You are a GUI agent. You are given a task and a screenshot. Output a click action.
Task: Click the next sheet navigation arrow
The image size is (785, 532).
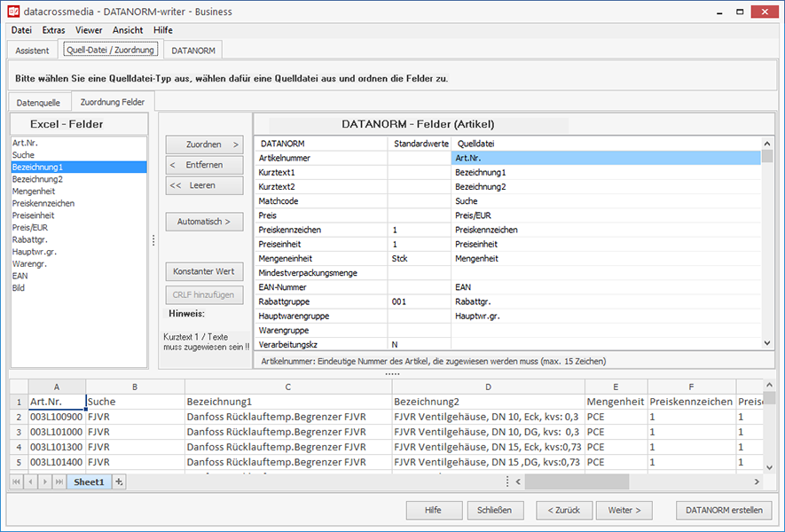[45, 481]
